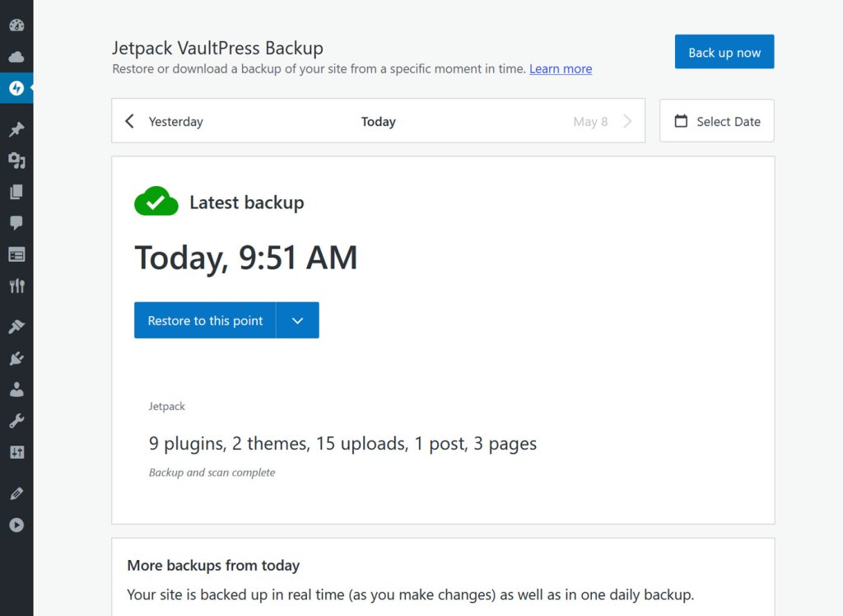The image size is (843, 616).
Task: Open Pages via stacked pages icon
Action: [x=16, y=192]
